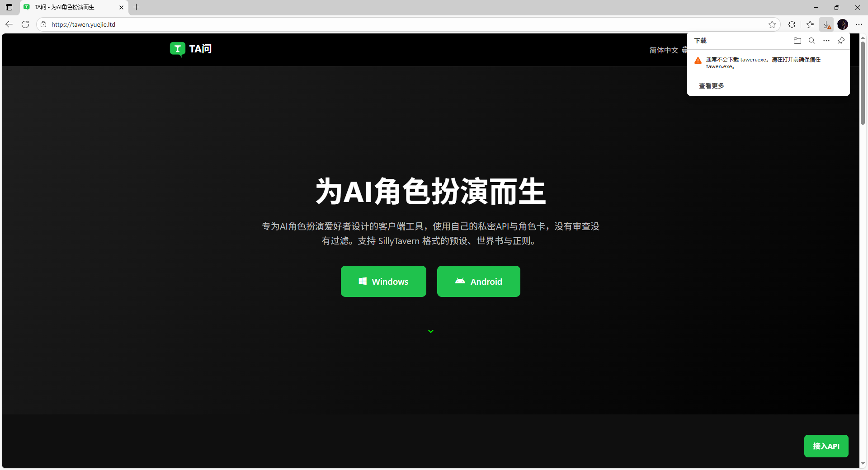Click the browser profile avatar

(843, 24)
